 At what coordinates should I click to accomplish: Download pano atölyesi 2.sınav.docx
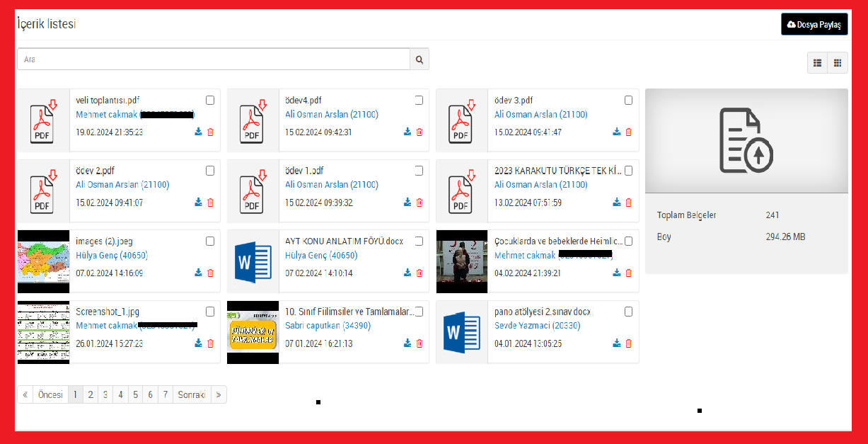tap(617, 343)
